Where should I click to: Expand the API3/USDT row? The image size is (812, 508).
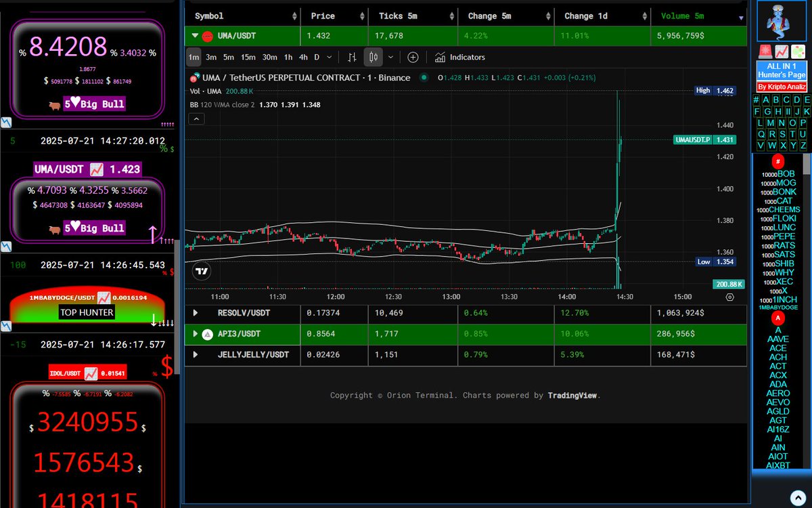(x=196, y=334)
